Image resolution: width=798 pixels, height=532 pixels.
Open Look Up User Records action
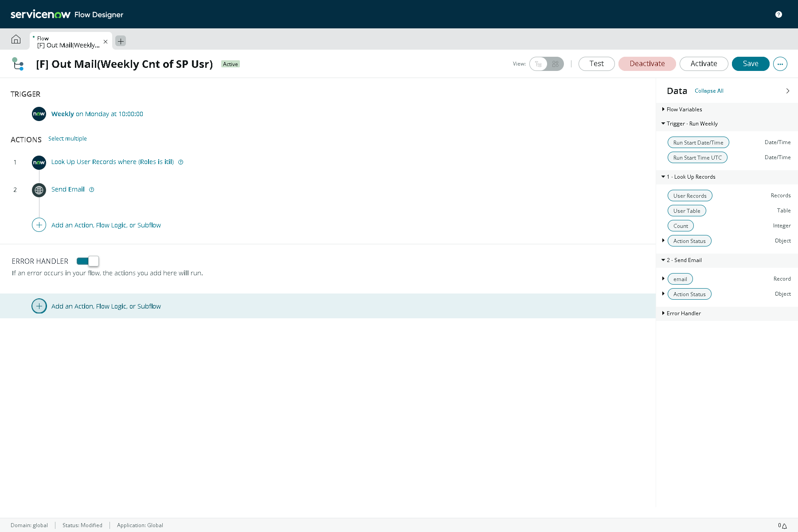(113, 162)
